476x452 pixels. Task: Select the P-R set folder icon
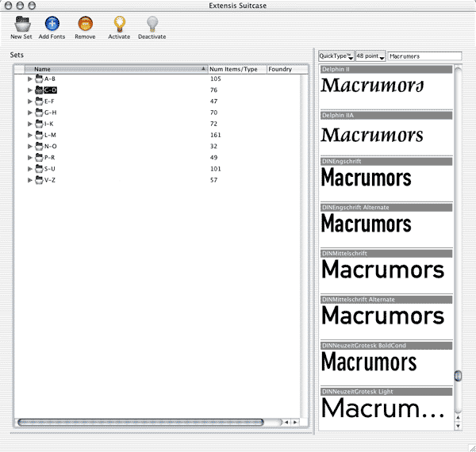pos(39,158)
